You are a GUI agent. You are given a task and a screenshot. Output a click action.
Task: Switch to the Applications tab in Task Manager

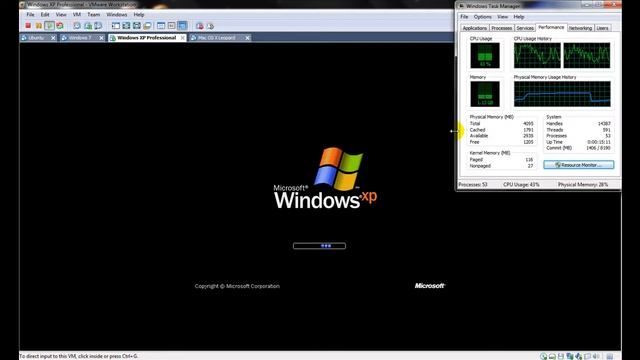(x=474, y=28)
